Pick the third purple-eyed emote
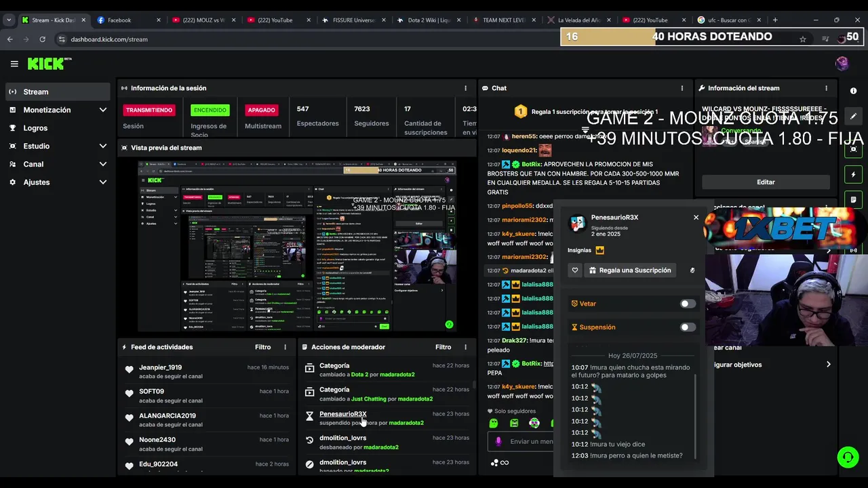 (534, 423)
